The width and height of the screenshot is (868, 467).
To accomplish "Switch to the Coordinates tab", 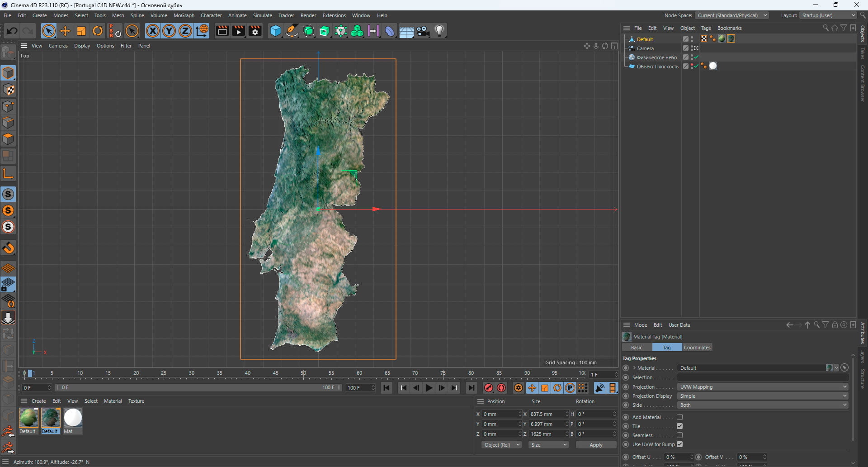I will [x=697, y=348].
